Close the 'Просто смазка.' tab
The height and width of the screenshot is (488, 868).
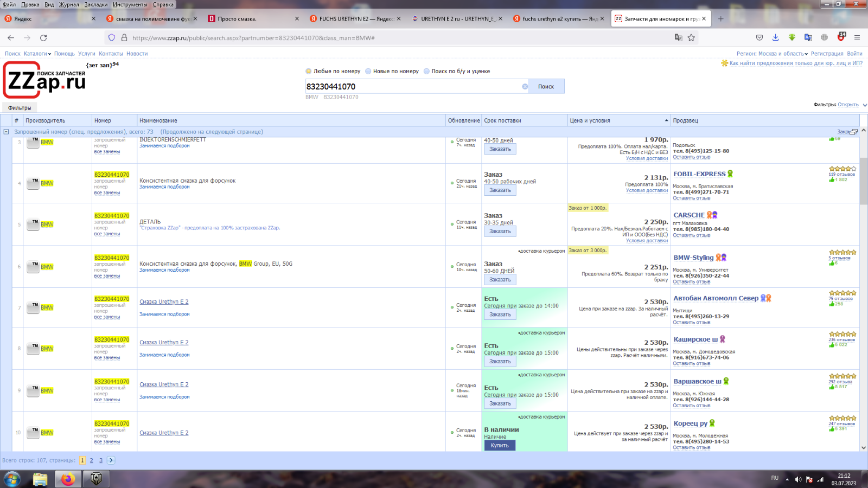pos(297,19)
